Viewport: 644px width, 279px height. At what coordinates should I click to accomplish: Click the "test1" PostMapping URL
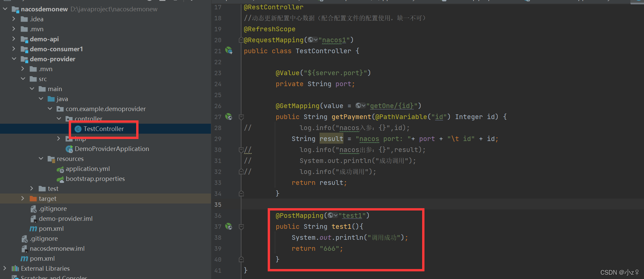pyautogui.click(x=352, y=215)
